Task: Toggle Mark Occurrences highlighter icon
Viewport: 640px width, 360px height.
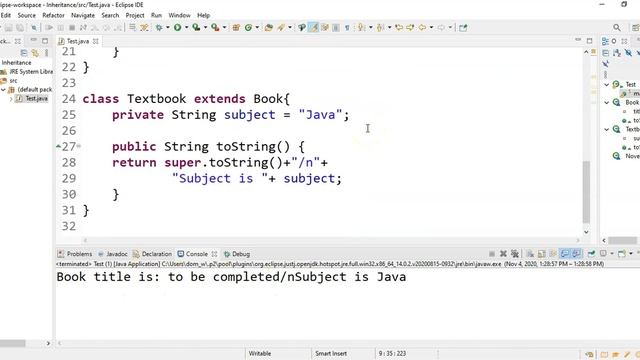Action: click(x=313, y=27)
